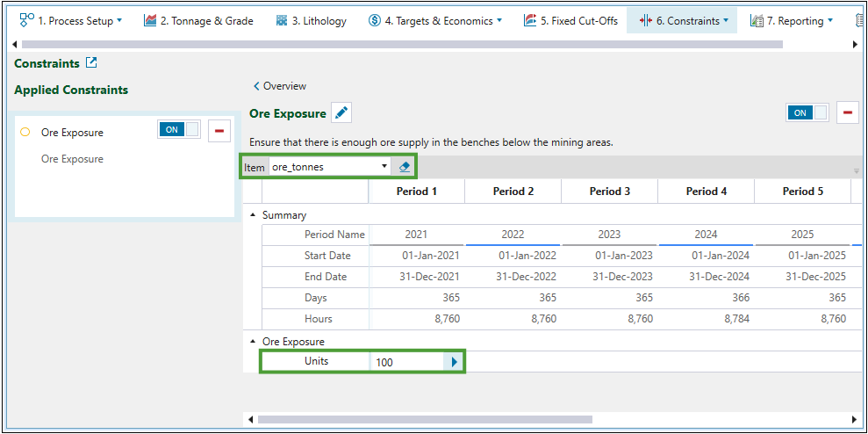Click the 2024 period name cell
Image resolution: width=868 pixels, height=434 pixels.
(x=707, y=235)
